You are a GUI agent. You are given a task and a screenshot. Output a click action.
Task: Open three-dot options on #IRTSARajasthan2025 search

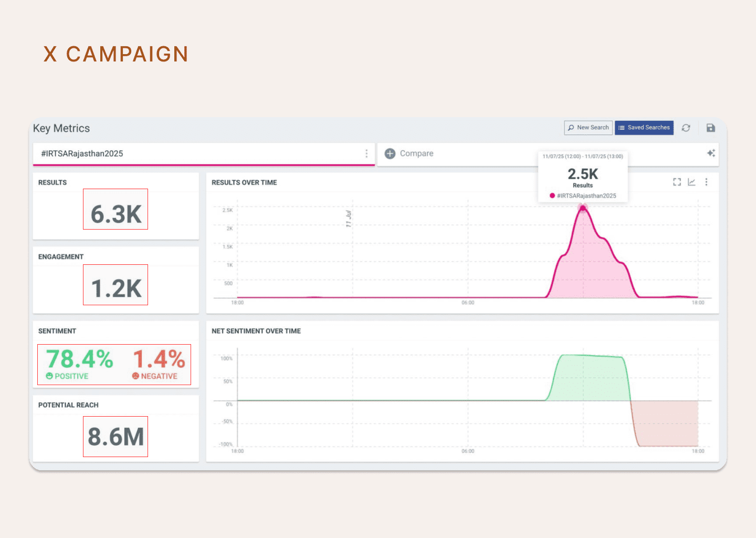(x=366, y=153)
